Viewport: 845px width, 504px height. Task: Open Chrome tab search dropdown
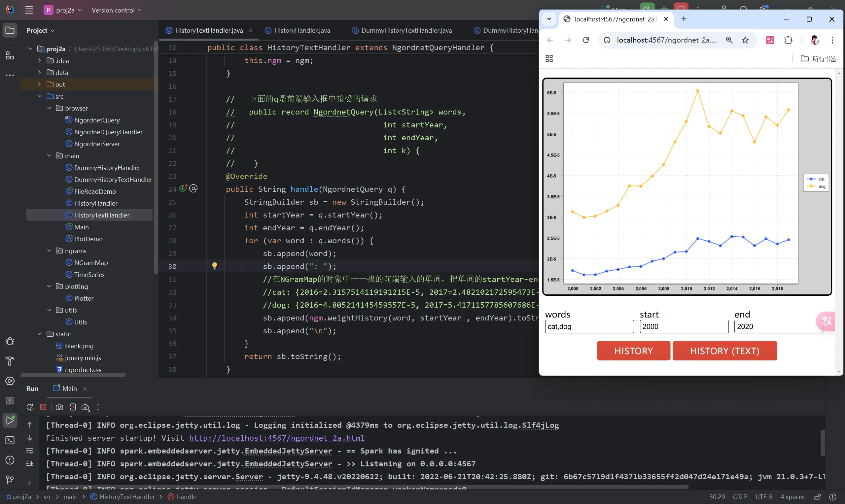[x=549, y=19]
